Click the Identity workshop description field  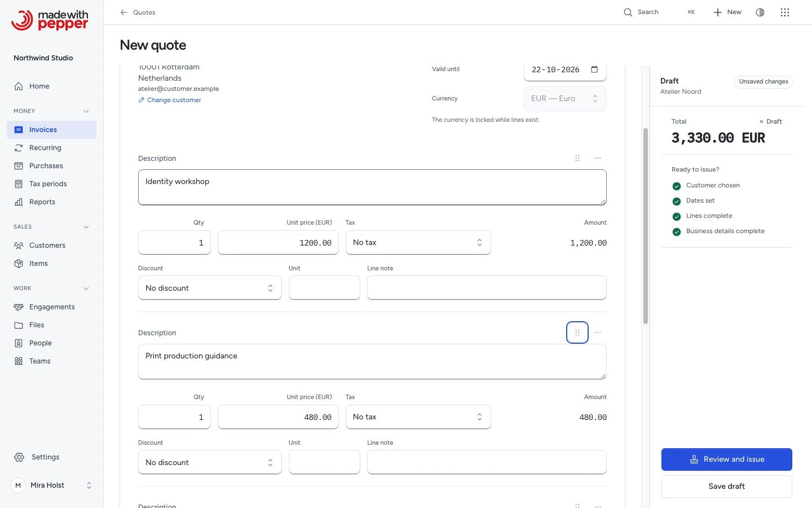372,187
